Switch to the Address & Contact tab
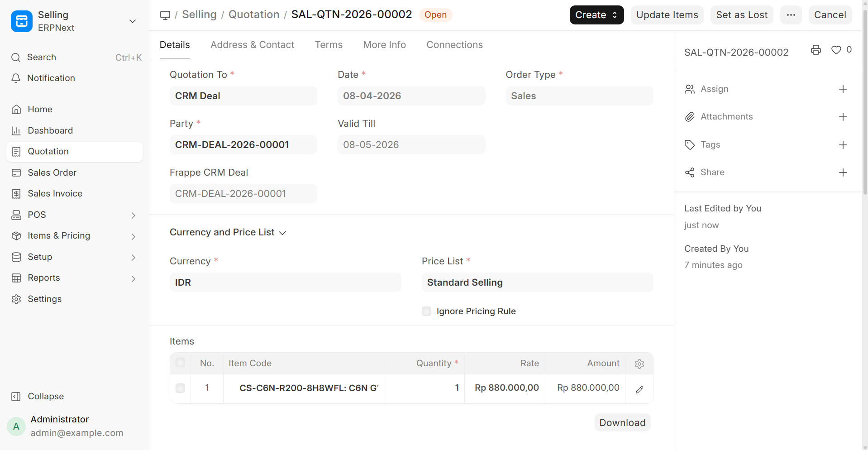The image size is (868, 450). 252,45
